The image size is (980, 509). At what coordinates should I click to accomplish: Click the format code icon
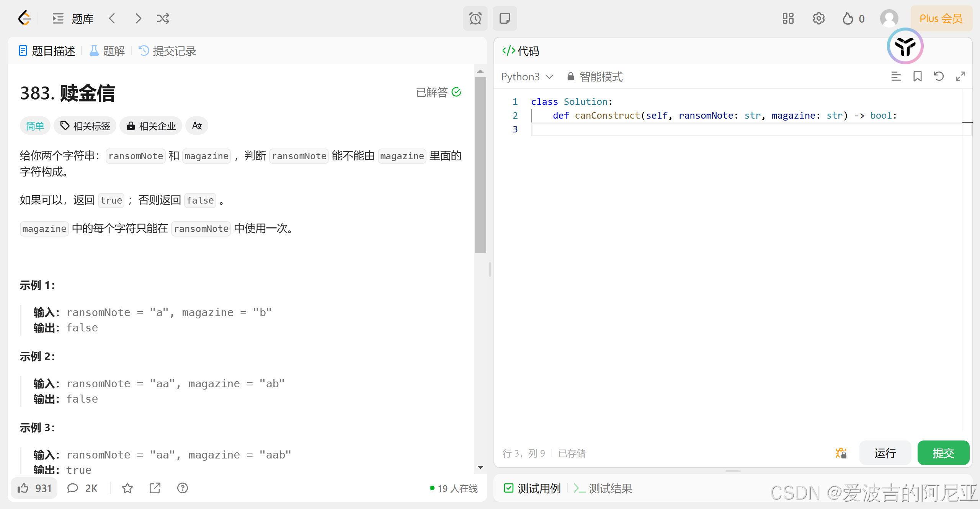[x=896, y=77]
